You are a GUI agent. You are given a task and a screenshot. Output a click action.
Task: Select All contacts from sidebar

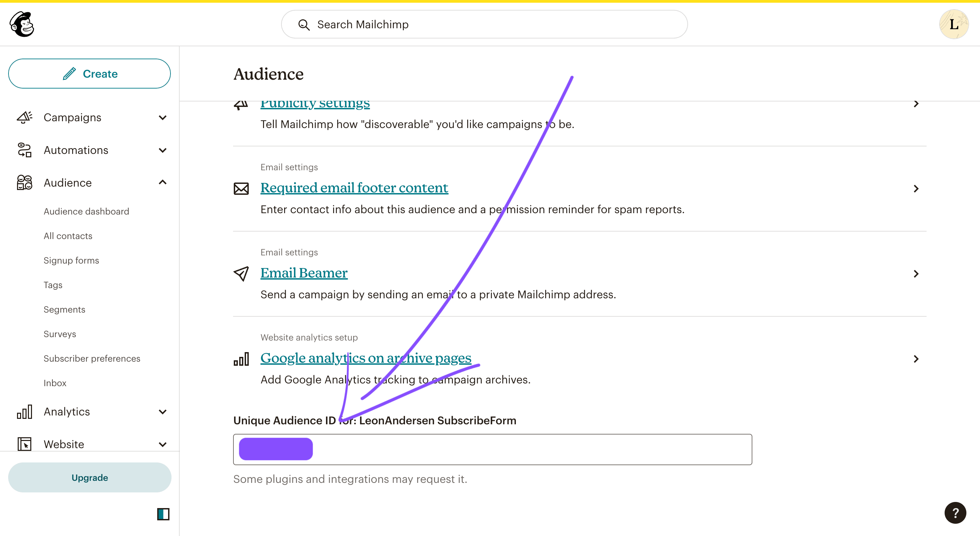[x=68, y=236]
